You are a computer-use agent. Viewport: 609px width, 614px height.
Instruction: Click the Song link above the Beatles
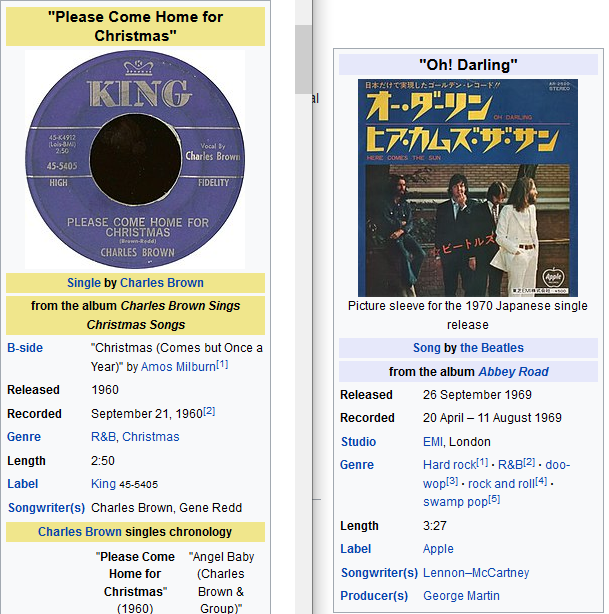pyautogui.click(x=426, y=348)
